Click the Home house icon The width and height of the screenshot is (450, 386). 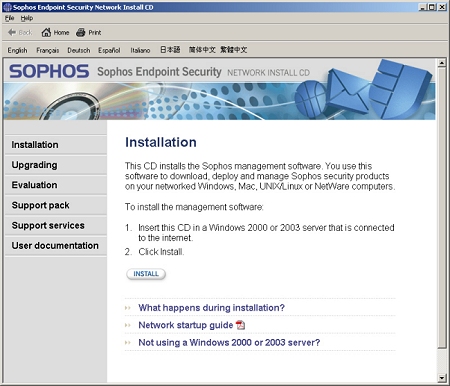pos(46,32)
